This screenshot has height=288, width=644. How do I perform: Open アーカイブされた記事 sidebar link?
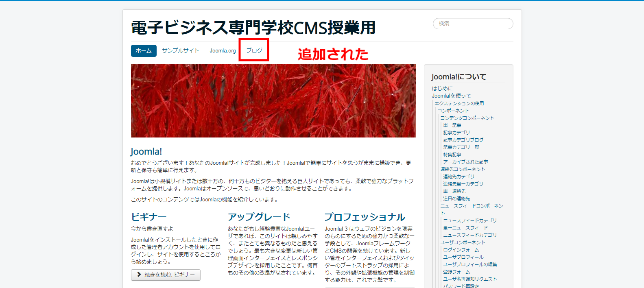(465, 162)
